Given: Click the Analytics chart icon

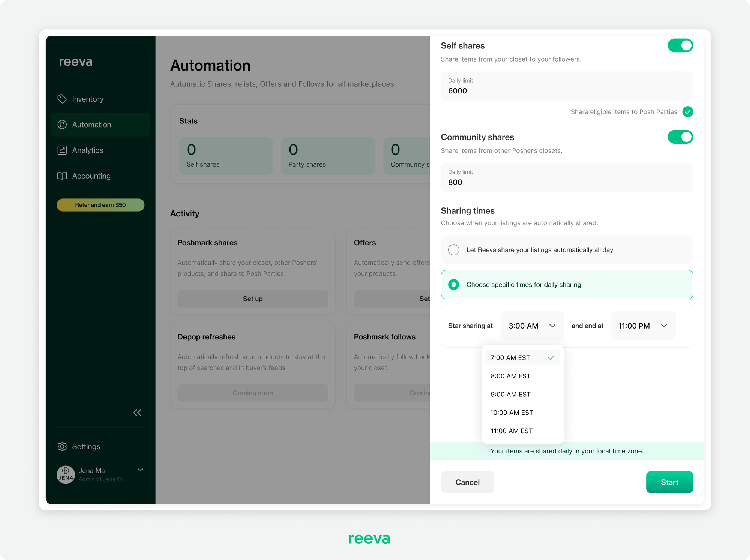Looking at the screenshot, I should coord(62,150).
